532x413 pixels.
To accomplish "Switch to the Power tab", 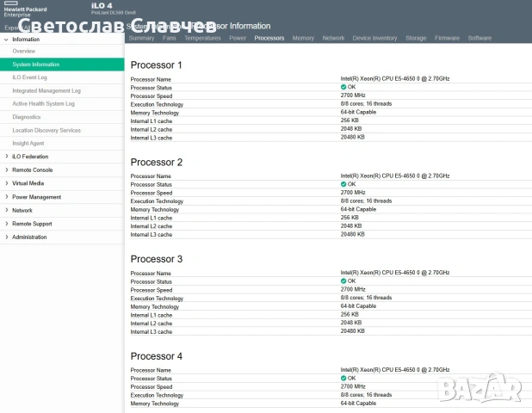I will (238, 38).
